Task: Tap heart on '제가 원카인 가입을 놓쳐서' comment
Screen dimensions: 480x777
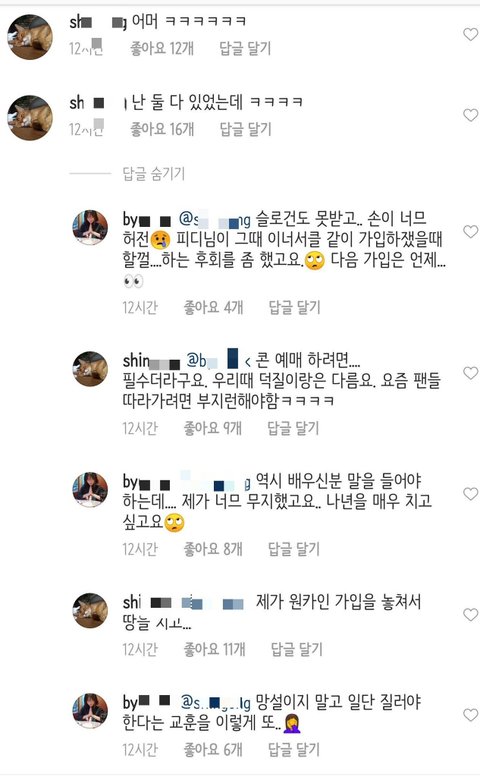Action: (470, 614)
